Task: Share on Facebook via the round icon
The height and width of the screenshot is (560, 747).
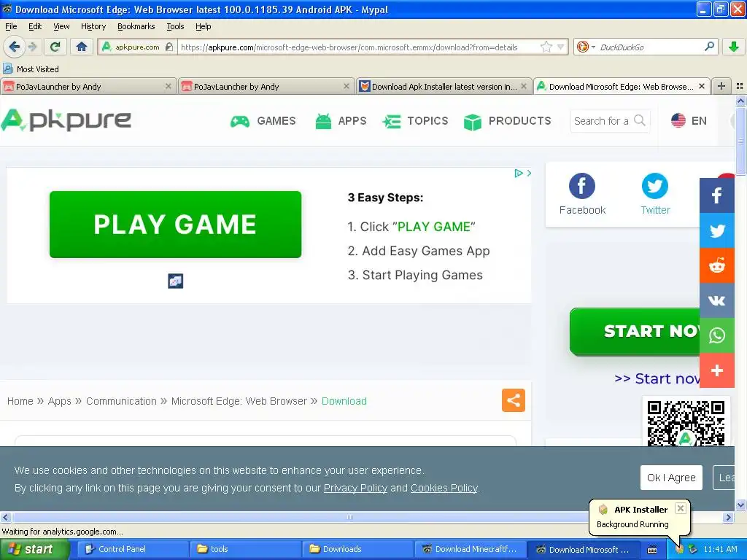Action: click(x=581, y=186)
